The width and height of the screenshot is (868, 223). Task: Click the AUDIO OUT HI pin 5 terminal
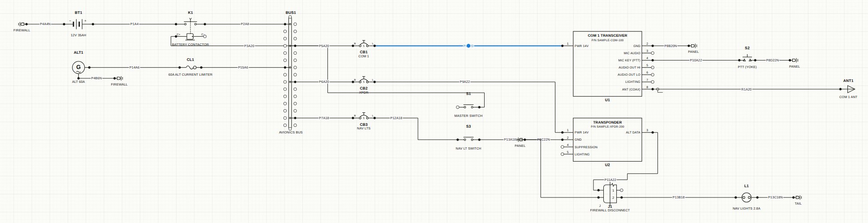(653, 67)
